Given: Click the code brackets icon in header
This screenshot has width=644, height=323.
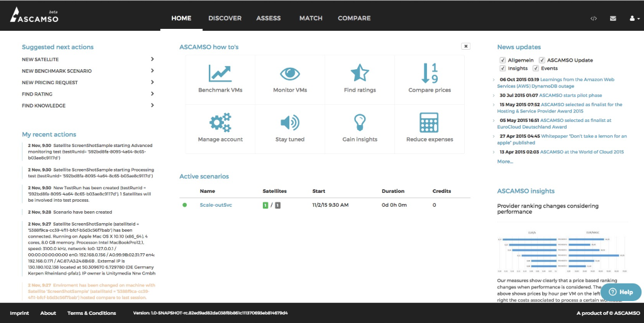Looking at the screenshot, I should (x=594, y=18).
